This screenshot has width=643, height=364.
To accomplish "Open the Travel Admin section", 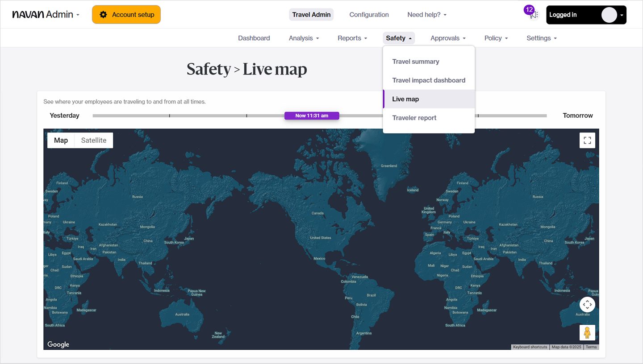I will [311, 15].
